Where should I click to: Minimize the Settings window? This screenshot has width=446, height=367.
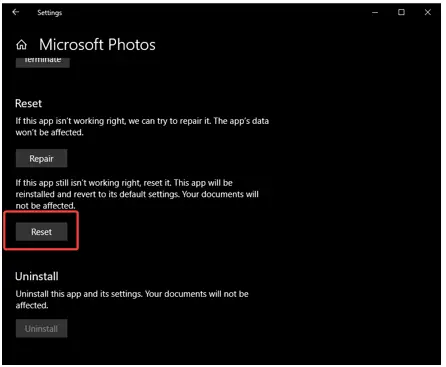[x=375, y=12]
